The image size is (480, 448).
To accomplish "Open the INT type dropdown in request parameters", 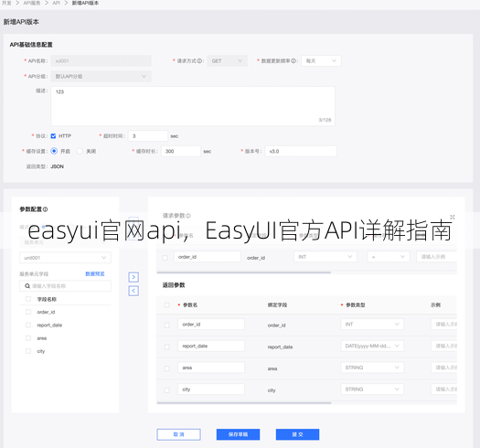I will pos(325,257).
